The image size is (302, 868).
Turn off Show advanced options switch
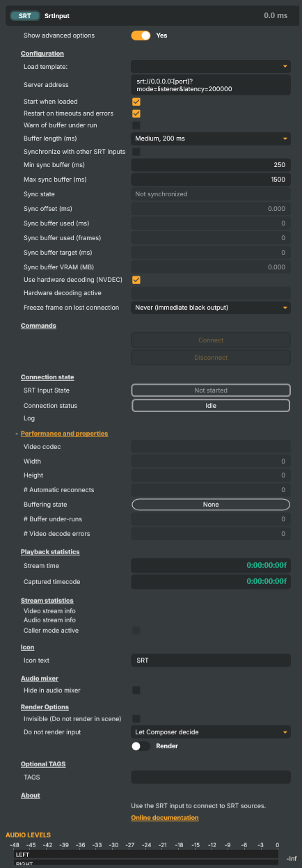coord(141,35)
